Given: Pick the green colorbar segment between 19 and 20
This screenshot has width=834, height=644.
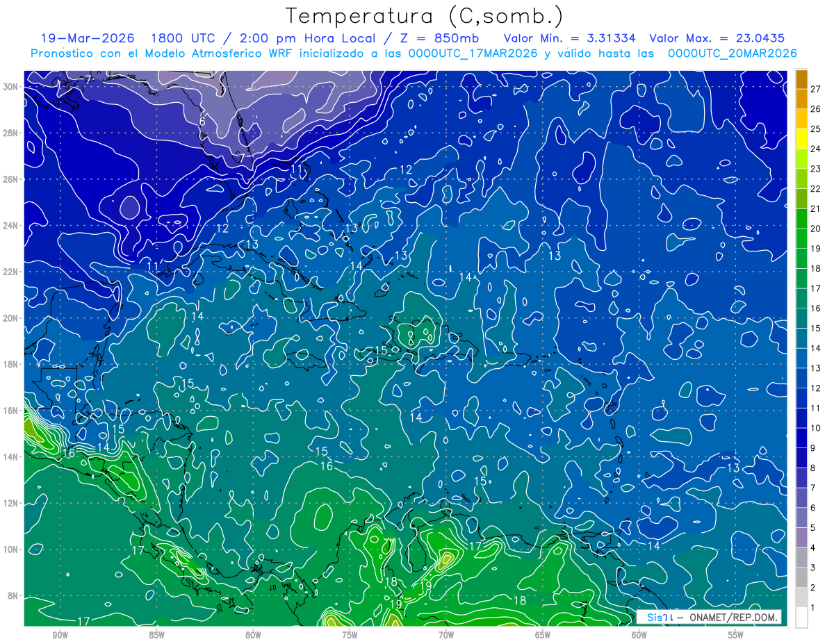Looking at the screenshot, I should coord(801,238).
